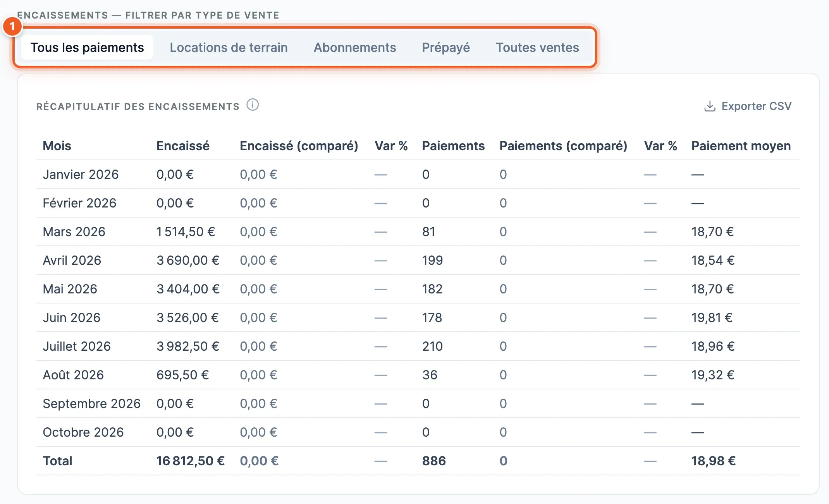Click the 199 payments count for Avril
The width and height of the screenshot is (829, 504).
pyautogui.click(x=432, y=260)
